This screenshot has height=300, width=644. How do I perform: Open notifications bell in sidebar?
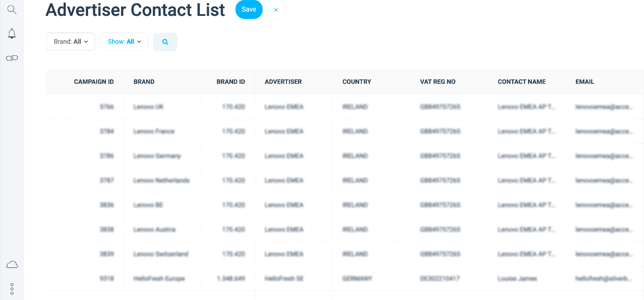point(12,34)
